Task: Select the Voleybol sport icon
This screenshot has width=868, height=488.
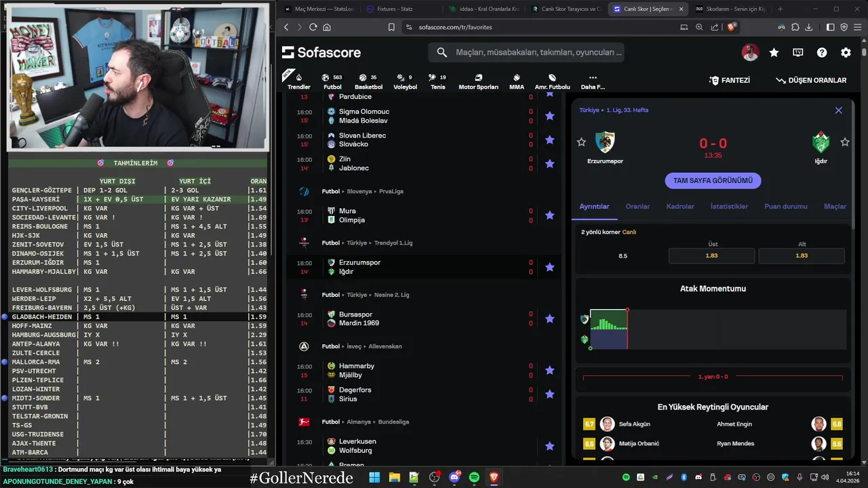Action: [x=406, y=81]
